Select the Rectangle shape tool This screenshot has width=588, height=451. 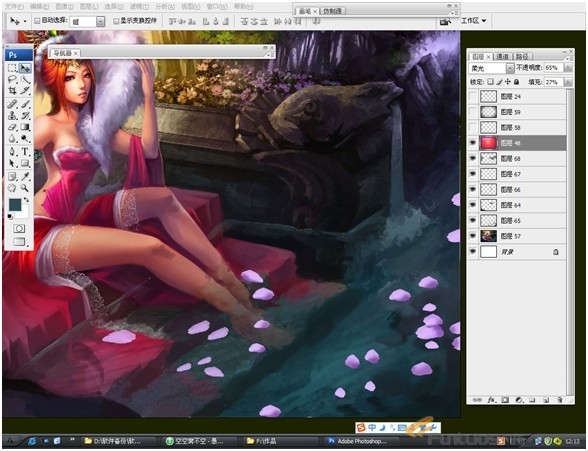pos(25,163)
